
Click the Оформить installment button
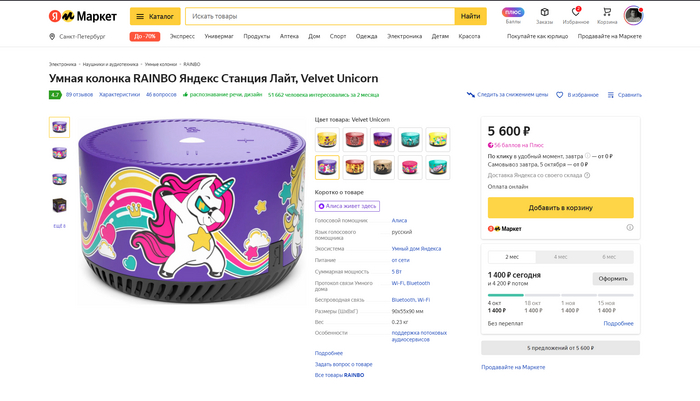point(613,279)
